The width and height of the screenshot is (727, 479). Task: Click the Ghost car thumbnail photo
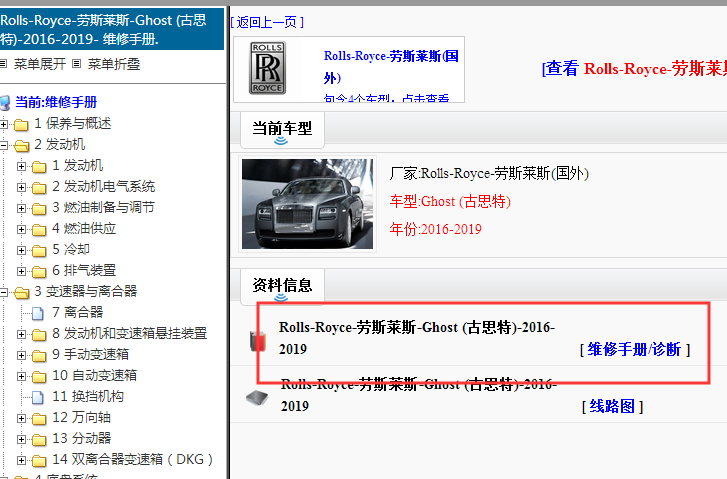tap(307, 204)
